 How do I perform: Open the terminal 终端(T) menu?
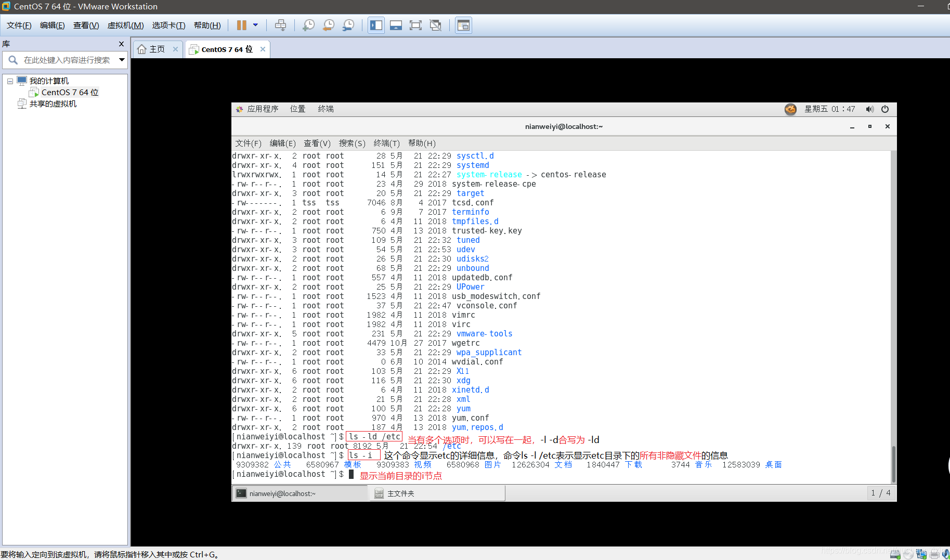click(386, 144)
